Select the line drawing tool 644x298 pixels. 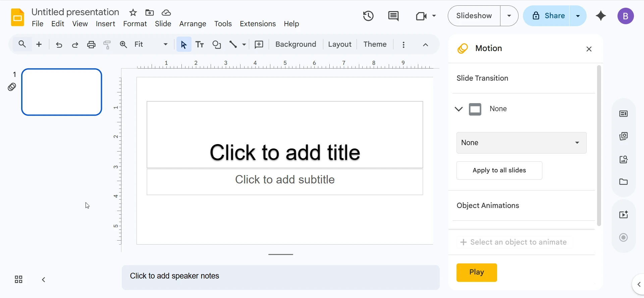233,44
